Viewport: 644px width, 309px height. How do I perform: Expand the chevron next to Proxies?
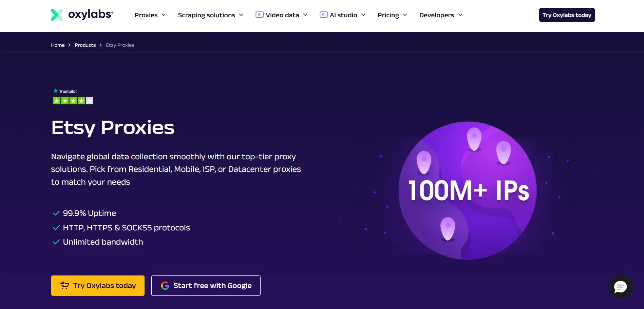click(x=164, y=15)
